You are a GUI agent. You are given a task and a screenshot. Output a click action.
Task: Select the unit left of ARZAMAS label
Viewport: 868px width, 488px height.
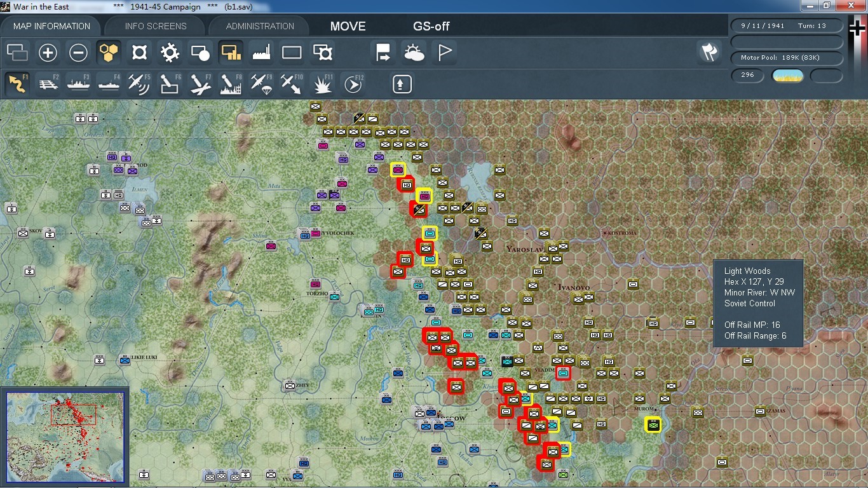tap(761, 412)
